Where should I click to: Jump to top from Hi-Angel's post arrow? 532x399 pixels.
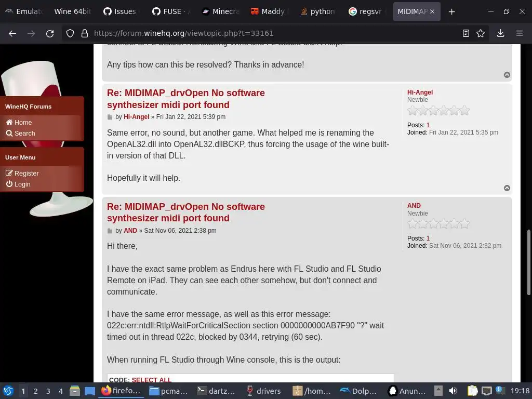[x=507, y=188]
